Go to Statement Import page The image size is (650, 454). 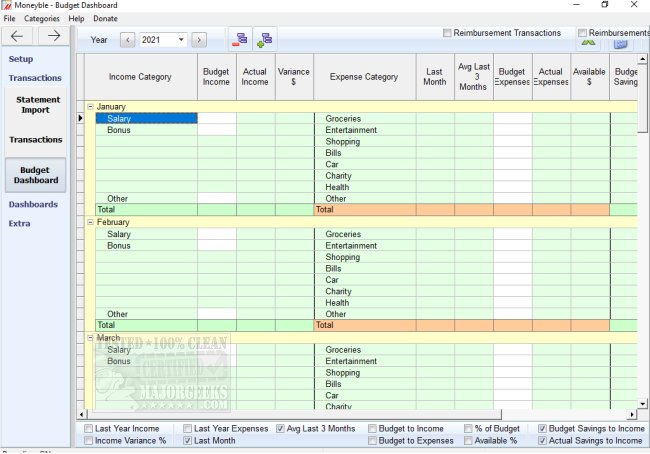[x=36, y=105]
